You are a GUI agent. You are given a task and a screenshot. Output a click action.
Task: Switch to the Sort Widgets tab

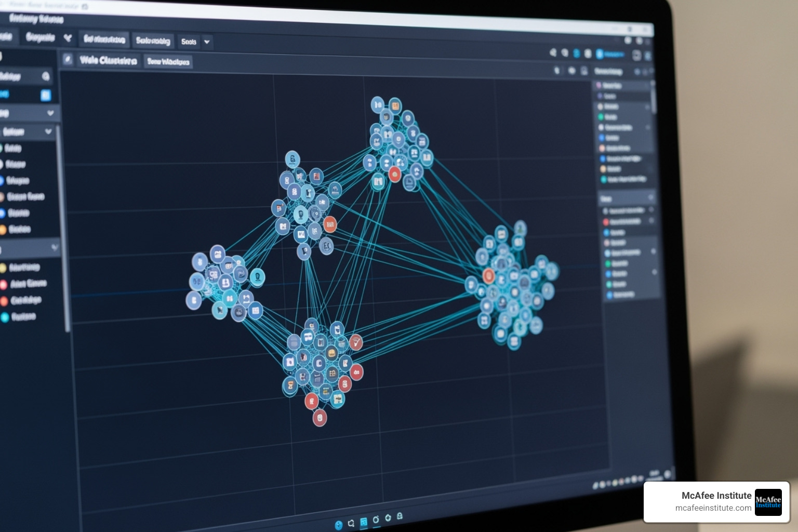[167, 61]
